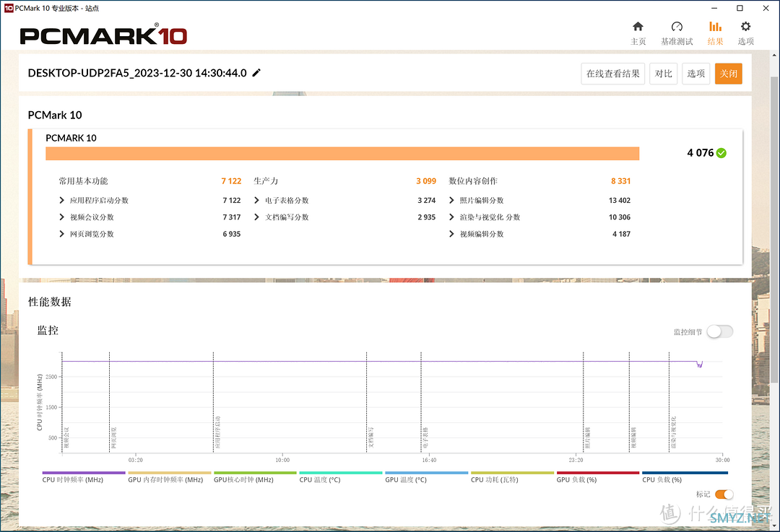
Task: Click PCMark 10 app icon in title bar
Action: (9, 8)
